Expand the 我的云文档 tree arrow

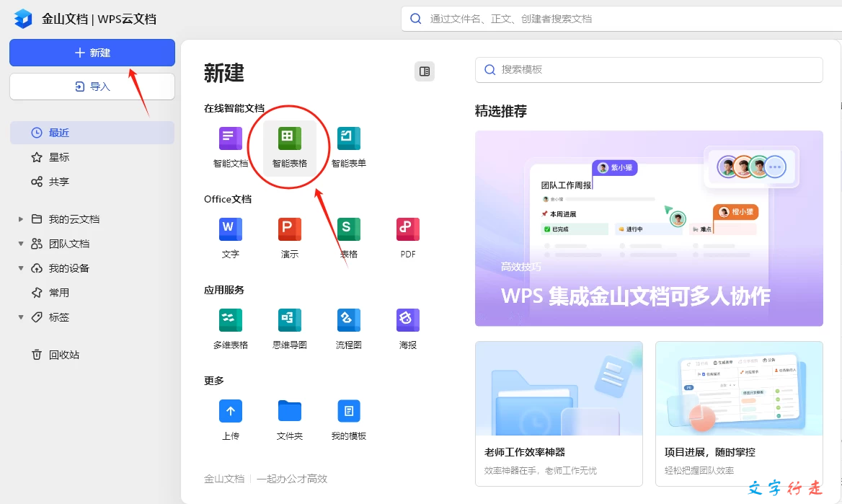coord(20,219)
